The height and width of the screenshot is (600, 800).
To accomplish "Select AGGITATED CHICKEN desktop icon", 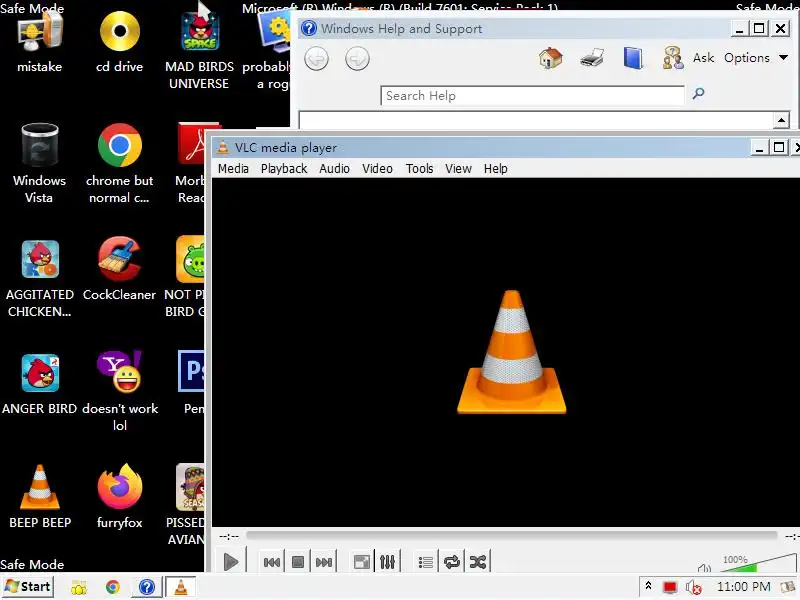I will click(x=39, y=278).
